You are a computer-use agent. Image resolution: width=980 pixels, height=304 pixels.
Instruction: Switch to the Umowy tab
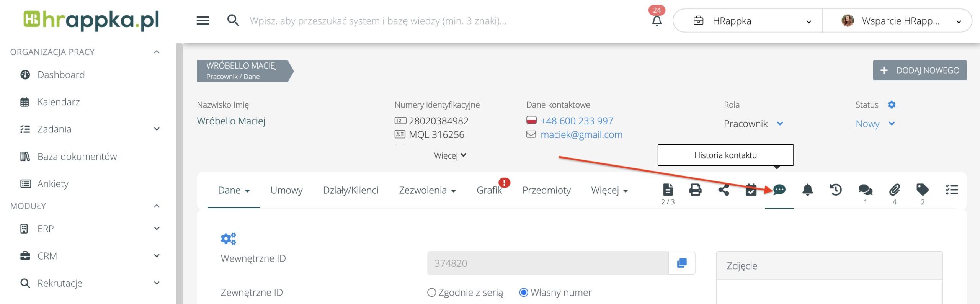286,190
